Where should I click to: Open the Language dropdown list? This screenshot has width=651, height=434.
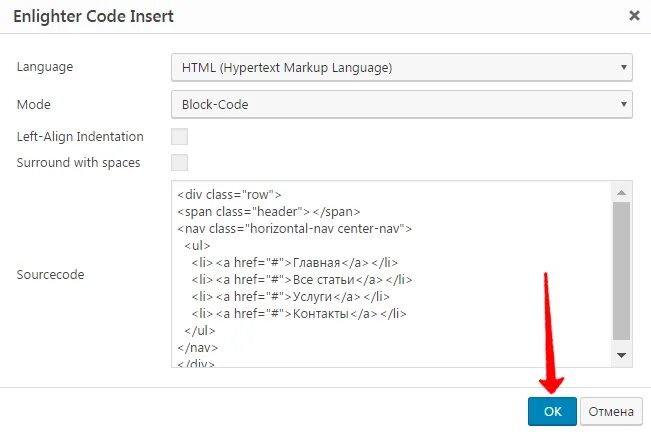coord(401,68)
